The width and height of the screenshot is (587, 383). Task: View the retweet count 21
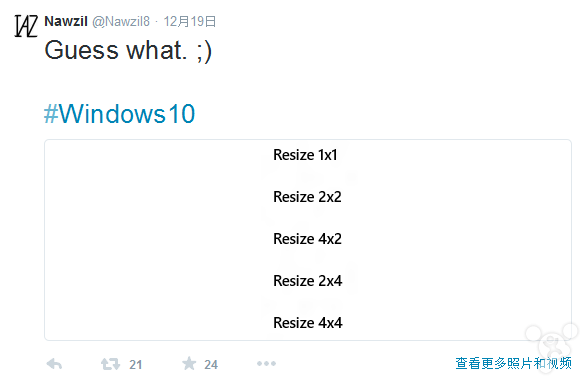click(x=136, y=364)
